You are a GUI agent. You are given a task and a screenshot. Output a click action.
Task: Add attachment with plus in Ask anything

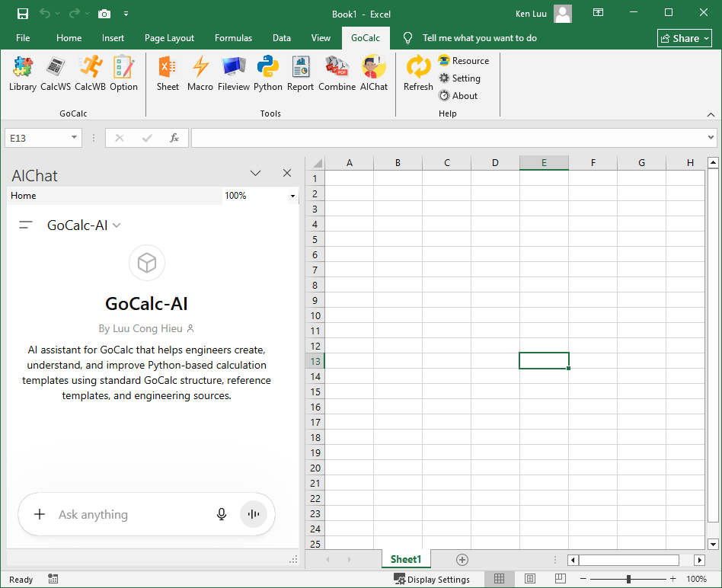click(40, 514)
